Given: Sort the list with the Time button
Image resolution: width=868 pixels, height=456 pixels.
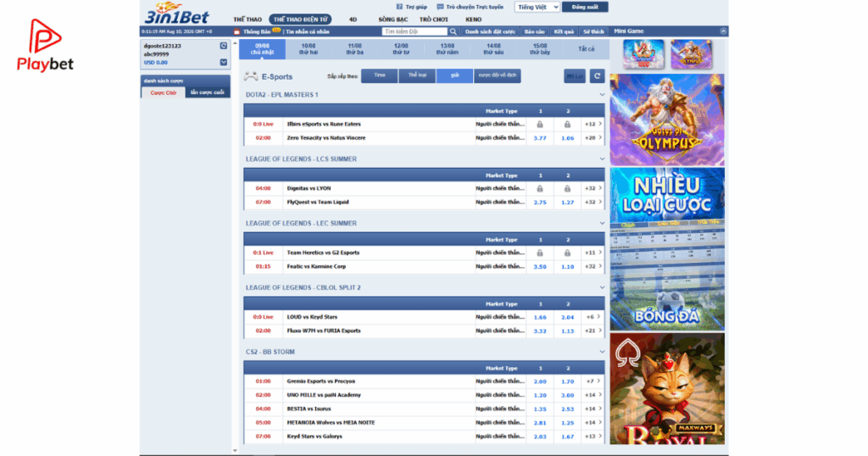Looking at the screenshot, I should pyautogui.click(x=379, y=75).
